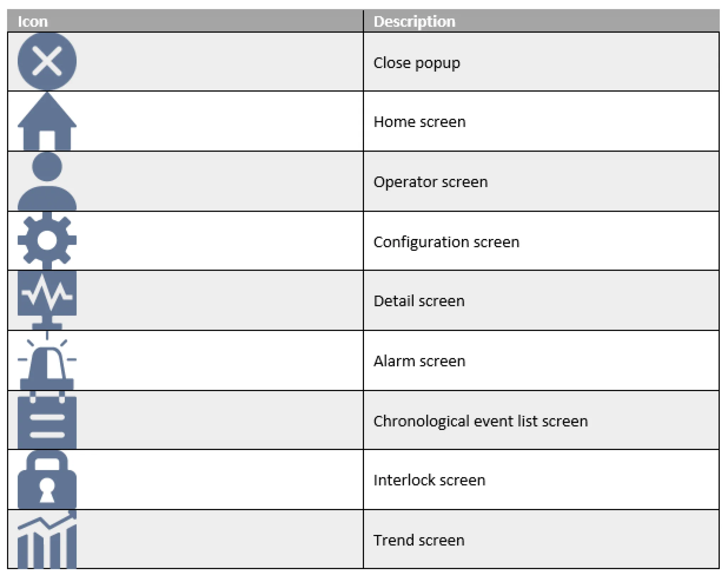Open the Operator screen person icon

[47, 181]
